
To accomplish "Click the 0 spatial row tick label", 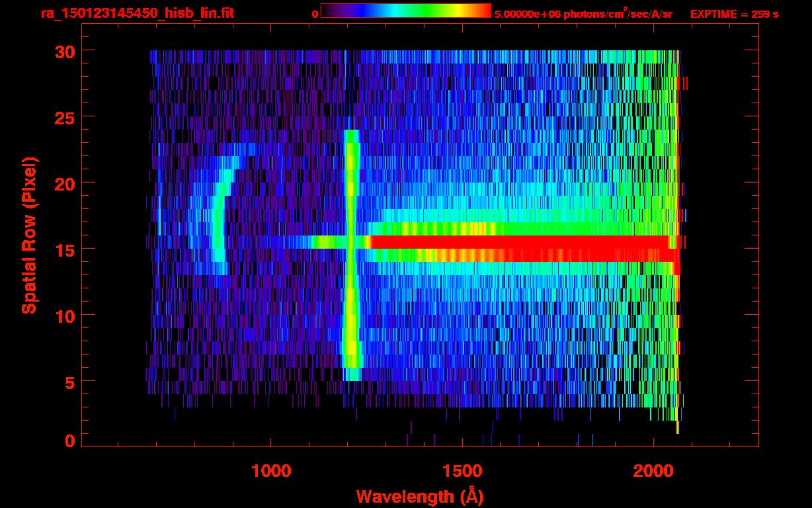I will tap(69, 441).
